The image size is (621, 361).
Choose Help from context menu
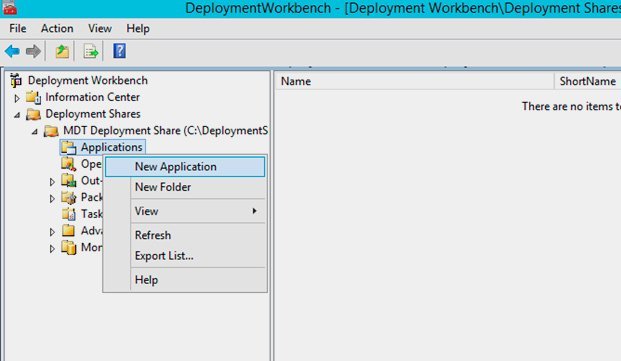(185, 280)
